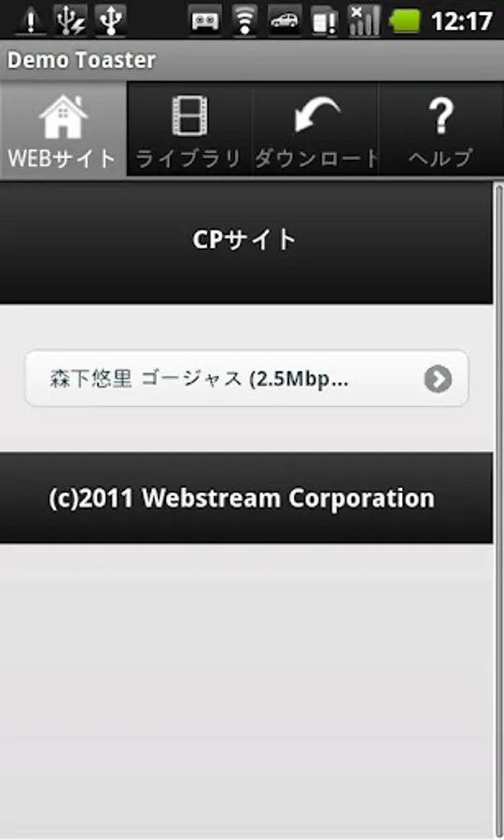Open the ヘルプ question mark icon
Image resolution: width=504 pixels, height=840 pixels.
[x=441, y=115]
